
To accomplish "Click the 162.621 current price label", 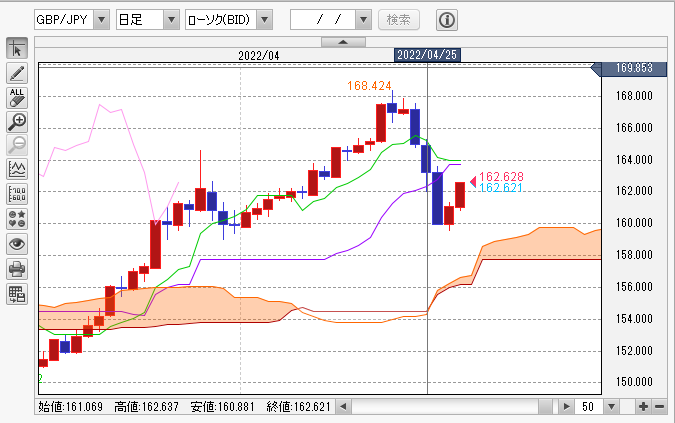I will tap(501, 188).
